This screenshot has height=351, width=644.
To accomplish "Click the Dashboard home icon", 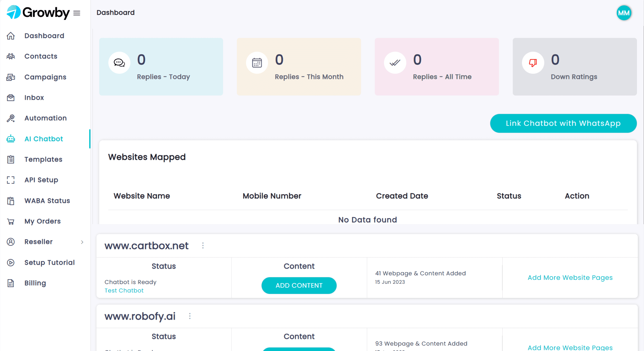I will [11, 36].
